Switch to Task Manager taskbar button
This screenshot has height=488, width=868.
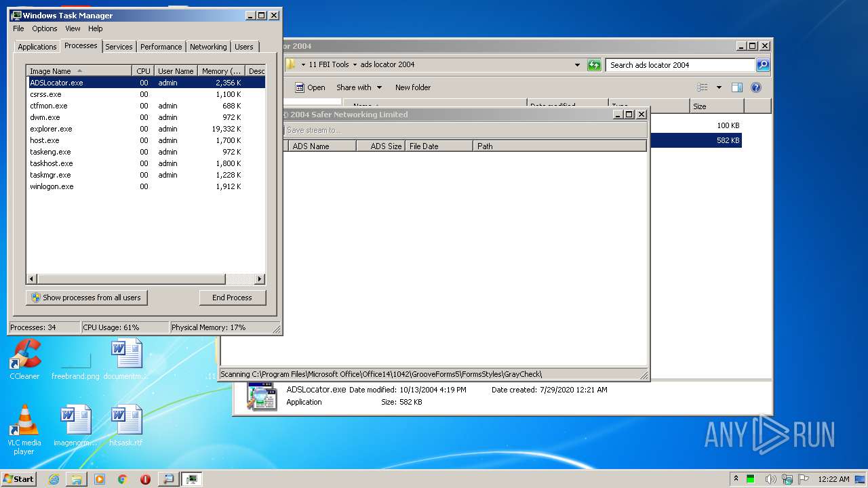tap(192, 479)
